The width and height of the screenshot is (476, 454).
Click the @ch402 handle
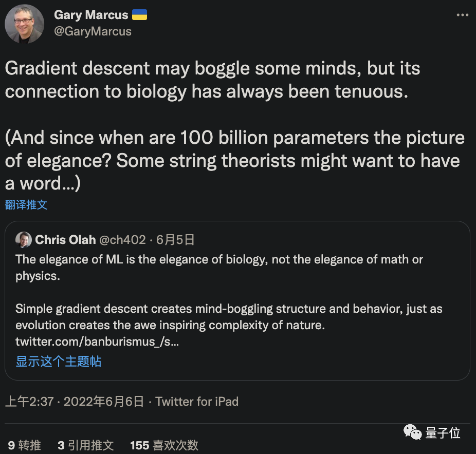point(122,239)
